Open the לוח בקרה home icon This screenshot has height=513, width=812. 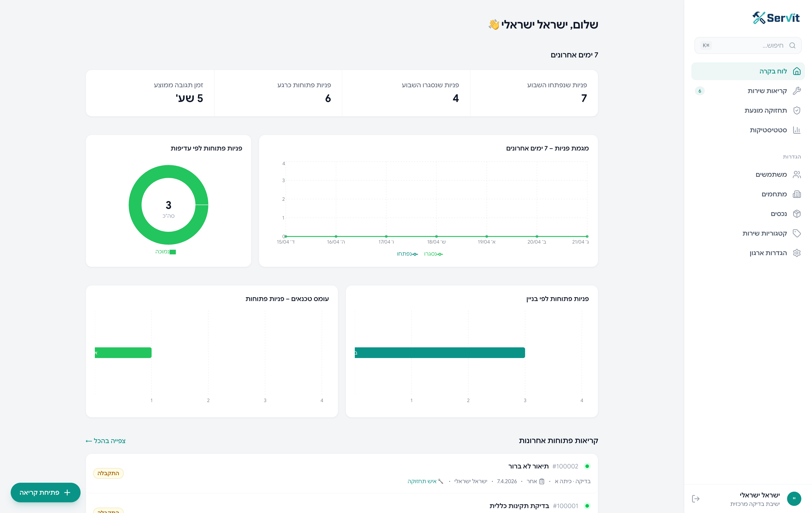(x=796, y=71)
